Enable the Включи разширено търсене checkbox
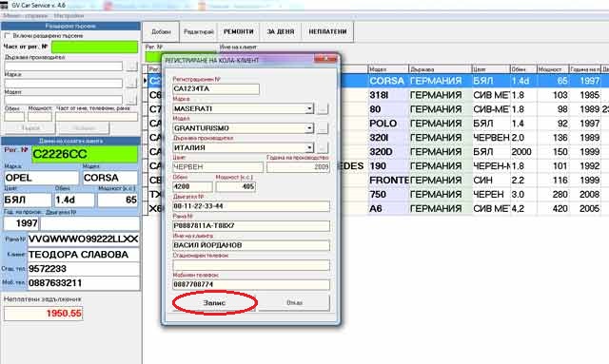Viewport: 609px width, 364px height. point(7,35)
